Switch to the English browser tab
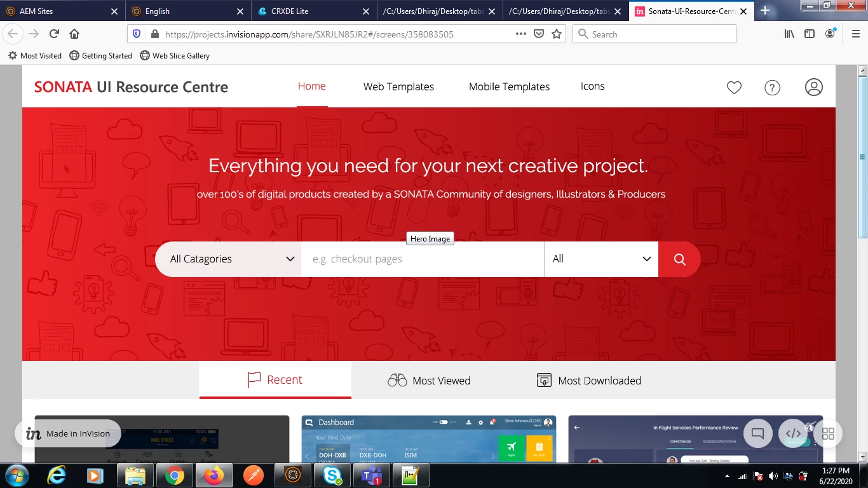The image size is (868, 488). point(187,11)
